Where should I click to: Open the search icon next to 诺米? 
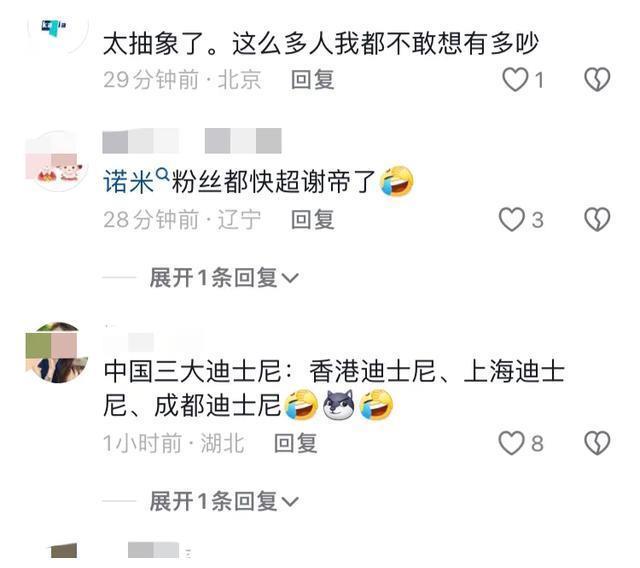click(x=162, y=175)
